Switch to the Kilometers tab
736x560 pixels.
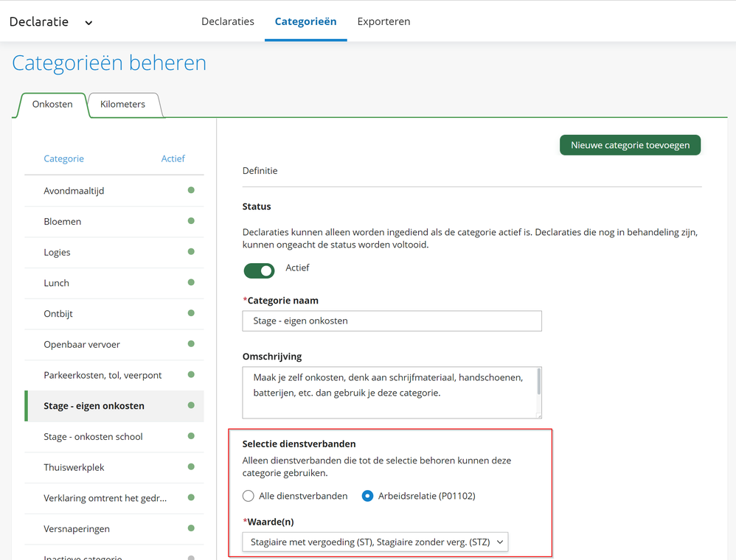tap(122, 105)
